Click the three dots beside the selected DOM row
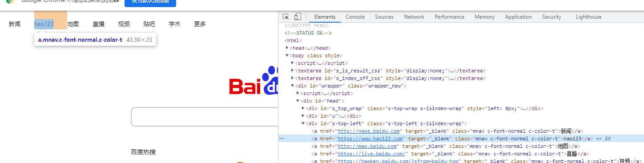644x163 pixels. (x=282, y=139)
